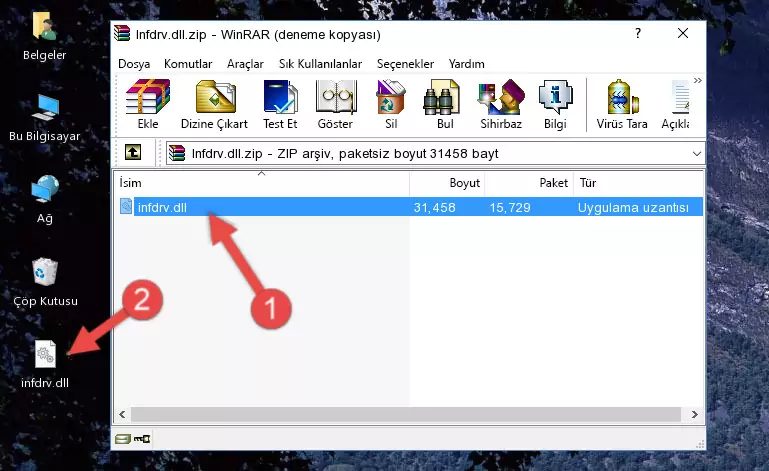Click the help question mark button
The width and height of the screenshot is (769, 471).
click(x=638, y=33)
